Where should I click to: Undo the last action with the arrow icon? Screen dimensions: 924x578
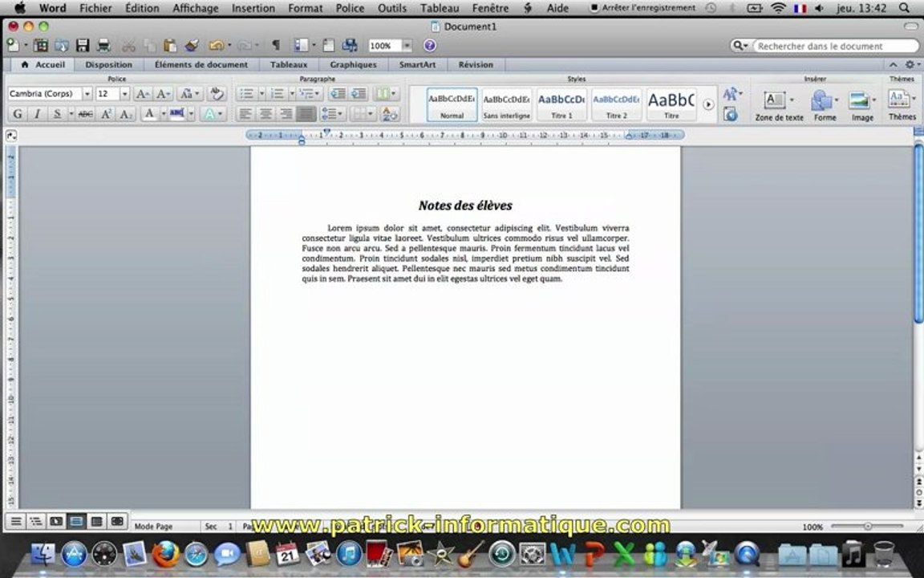click(x=217, y=46)
